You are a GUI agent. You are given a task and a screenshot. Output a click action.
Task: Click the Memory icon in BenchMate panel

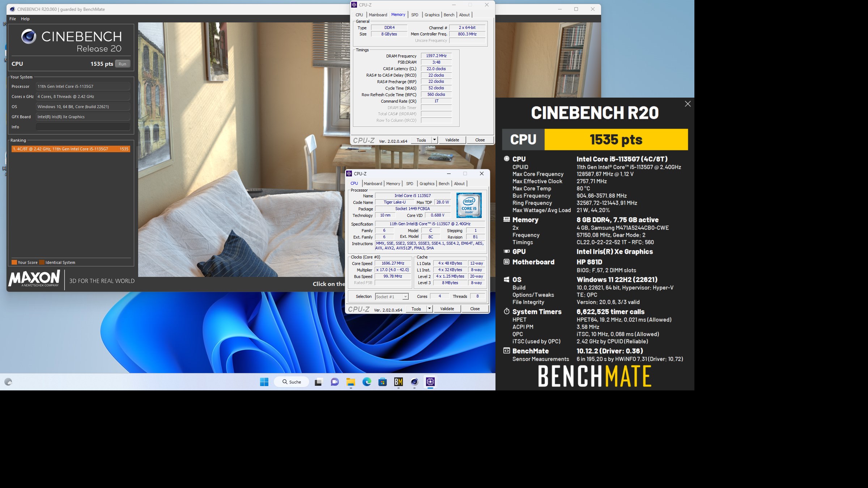[x=507, y=219]
